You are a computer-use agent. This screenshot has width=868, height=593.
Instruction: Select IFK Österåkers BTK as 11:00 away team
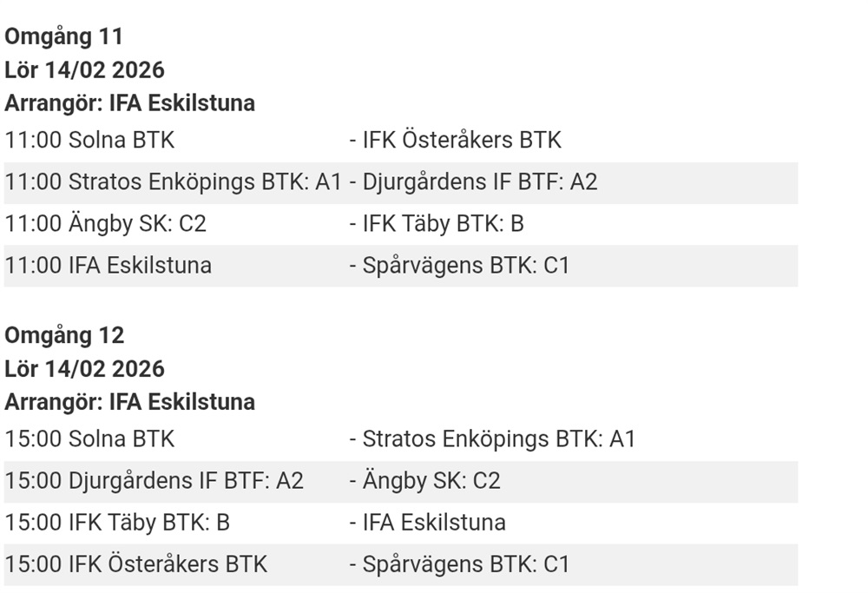click(462, 140)
